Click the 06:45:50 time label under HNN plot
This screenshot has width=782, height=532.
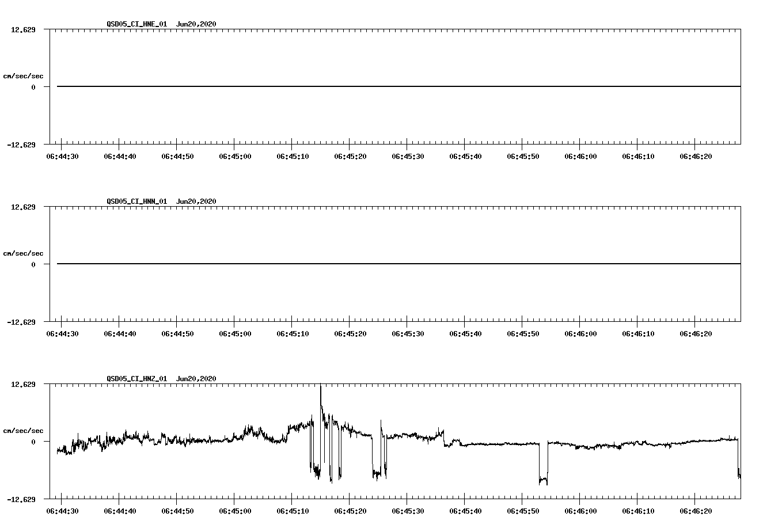point(523,334)
